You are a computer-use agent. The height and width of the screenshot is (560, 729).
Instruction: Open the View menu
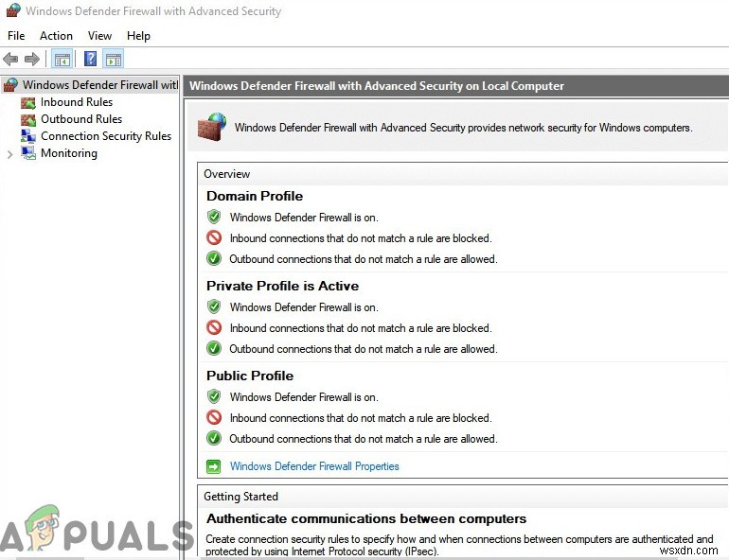pos(100,36)
